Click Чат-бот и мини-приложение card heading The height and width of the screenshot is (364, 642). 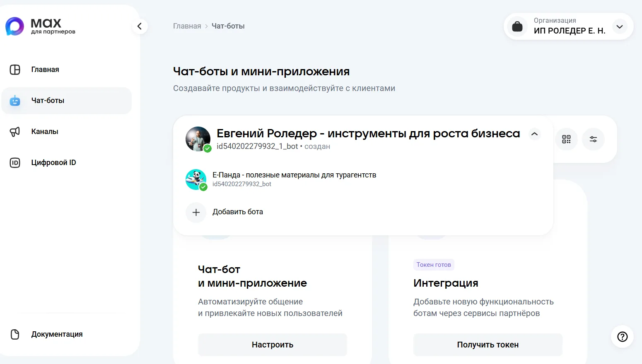(x=252, y=276)
